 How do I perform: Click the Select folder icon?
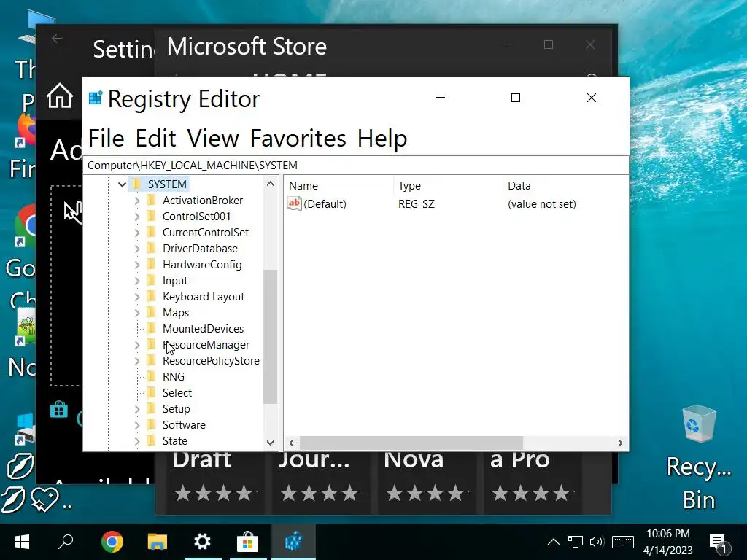pos(151,392)
